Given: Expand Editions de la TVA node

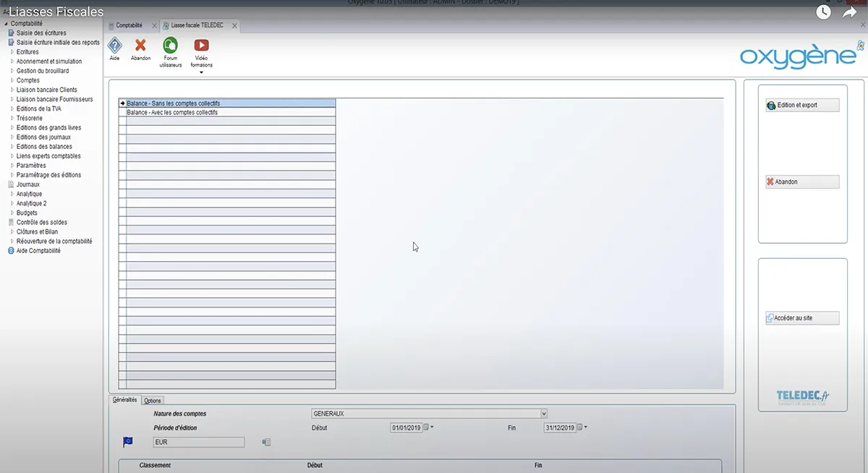Looking at the screenshot, I should click(12, 108).
